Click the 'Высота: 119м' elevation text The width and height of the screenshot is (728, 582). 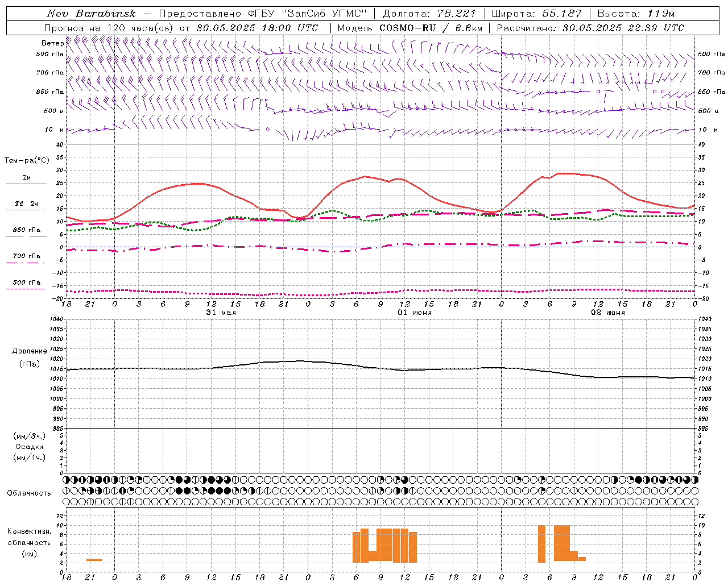pyautogui.click(x=636, y=14)
